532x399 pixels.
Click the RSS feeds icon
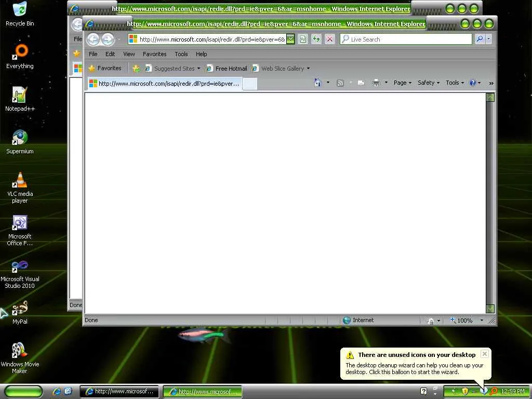340,83
